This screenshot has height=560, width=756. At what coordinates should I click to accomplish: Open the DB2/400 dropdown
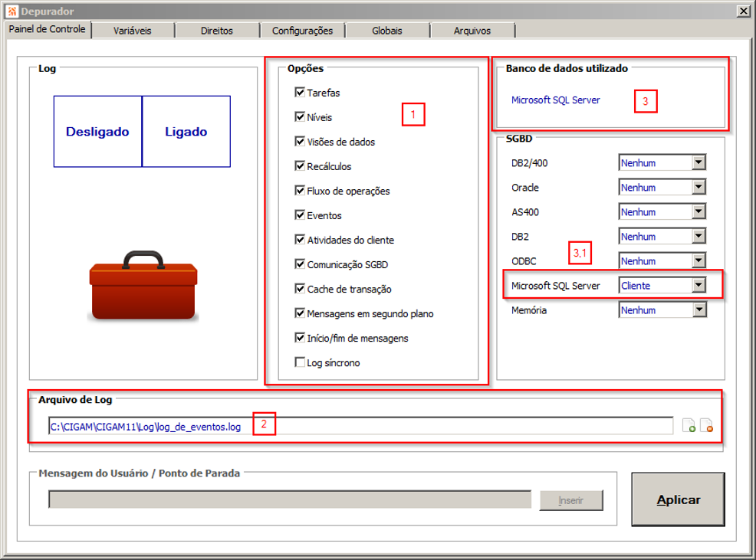698,163
